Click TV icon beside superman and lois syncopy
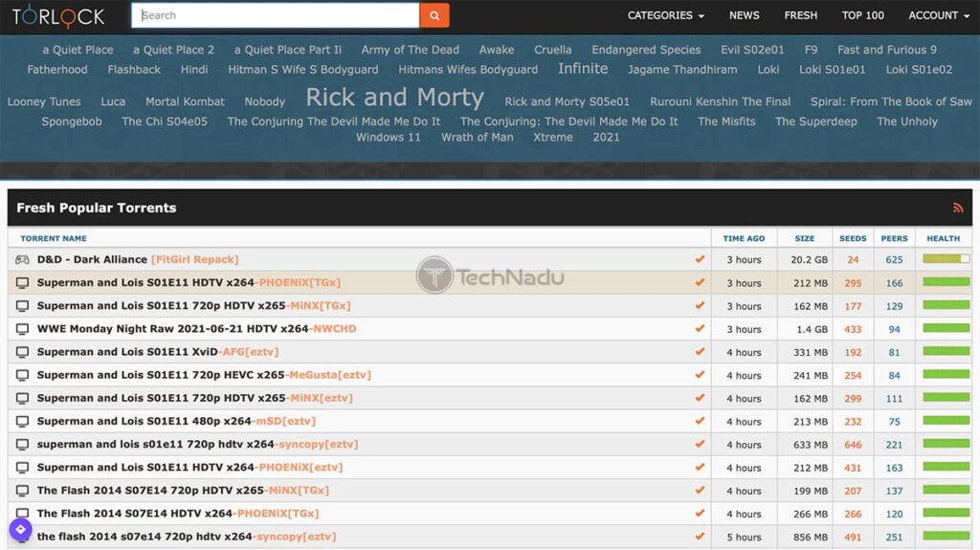The image size is (980, 550). tap(23, 445)
